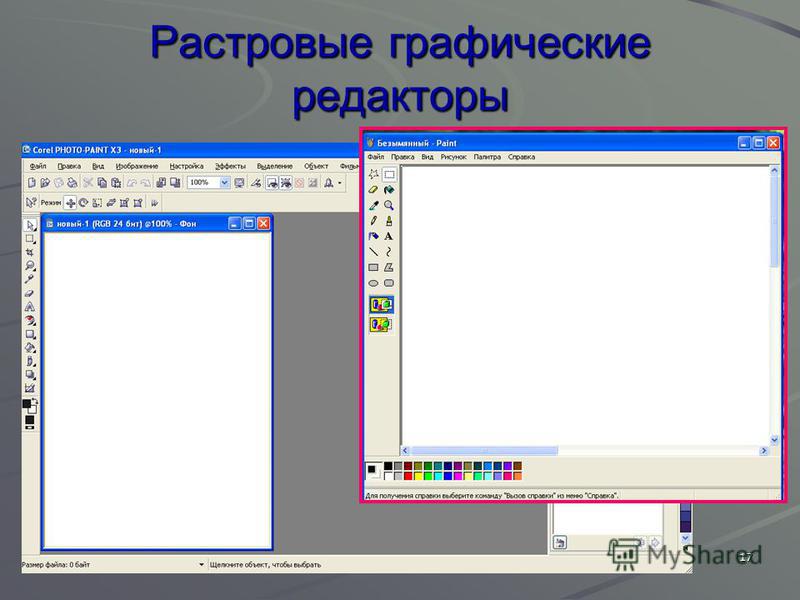Open the Правка menu in Paint
Screen dimensions: 800x600
(x=403, y=157)
